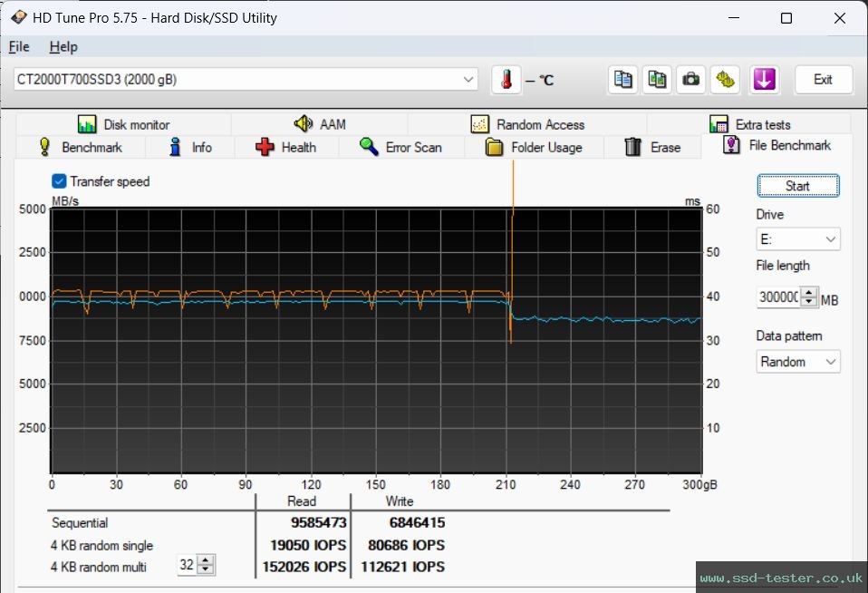Click the 112621 IOPS write value
Screen dimensions: 868x593
(x=402, y=567)
